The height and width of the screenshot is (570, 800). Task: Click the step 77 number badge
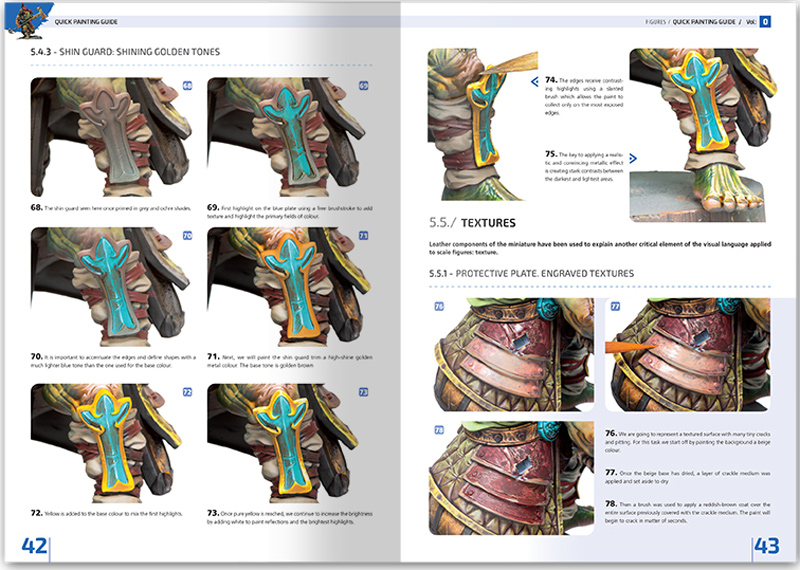[x=615, y=306]
